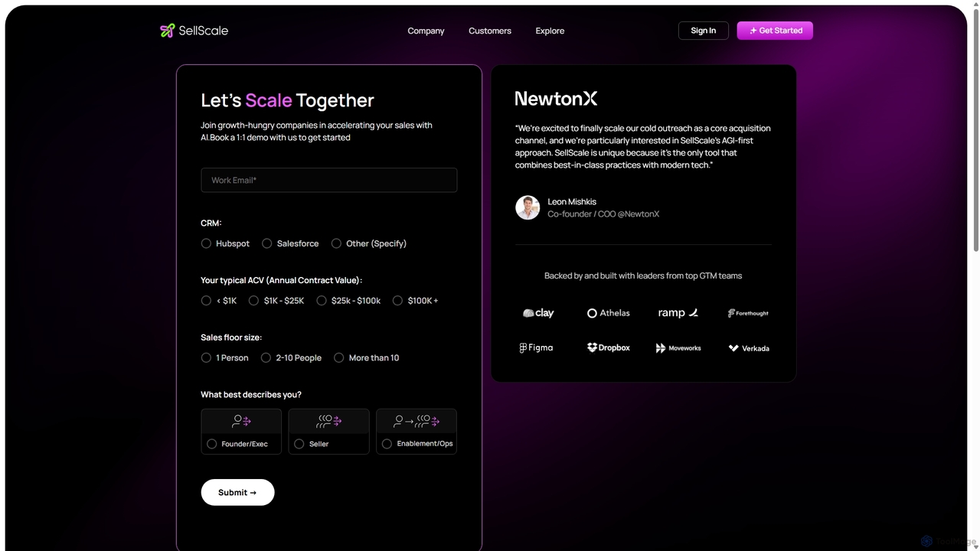Select ACV less than $1K
The image size is (980, 551).
click(206, 301)
